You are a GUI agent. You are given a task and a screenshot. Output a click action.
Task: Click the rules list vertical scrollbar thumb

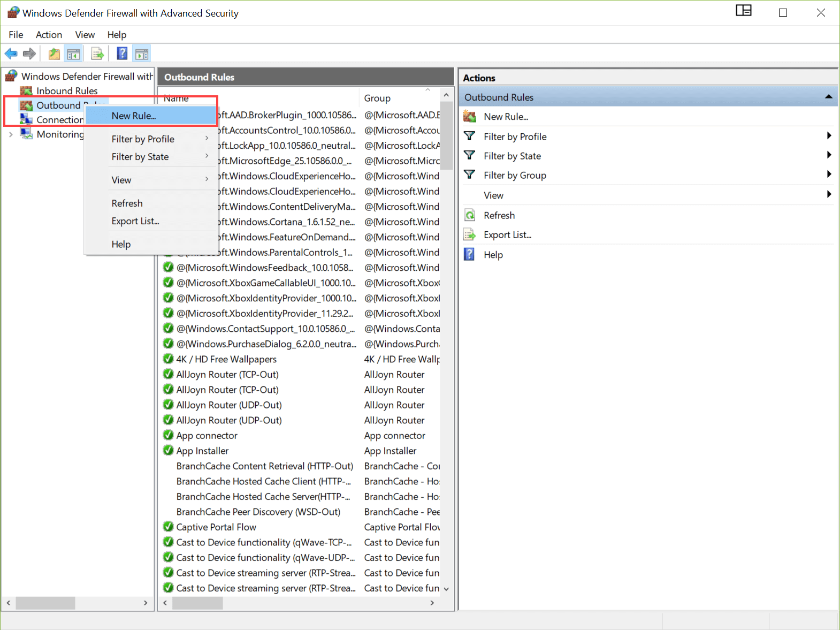click(x=446, y=136)
